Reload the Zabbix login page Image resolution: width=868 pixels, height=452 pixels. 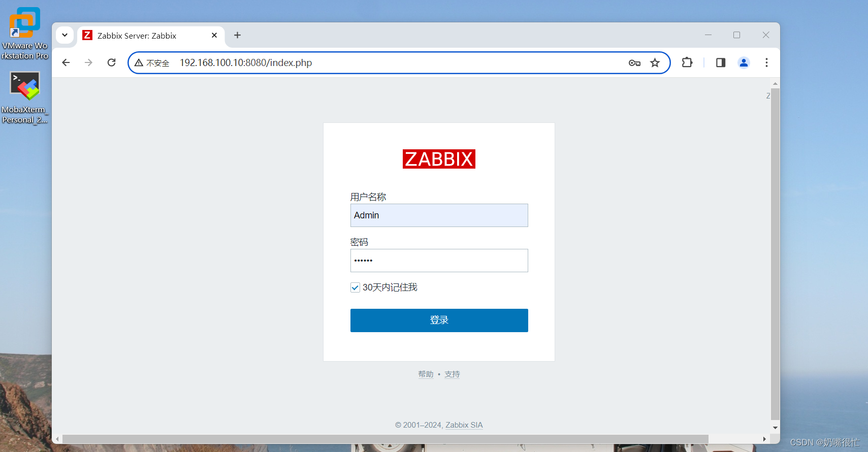click(112, 62)
